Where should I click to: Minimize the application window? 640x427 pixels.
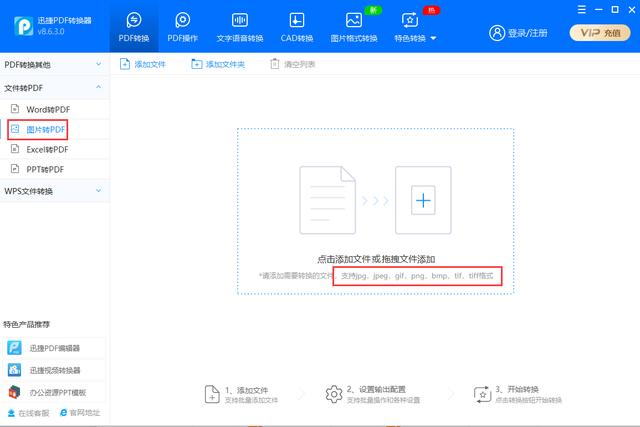(x=598, y=9)
